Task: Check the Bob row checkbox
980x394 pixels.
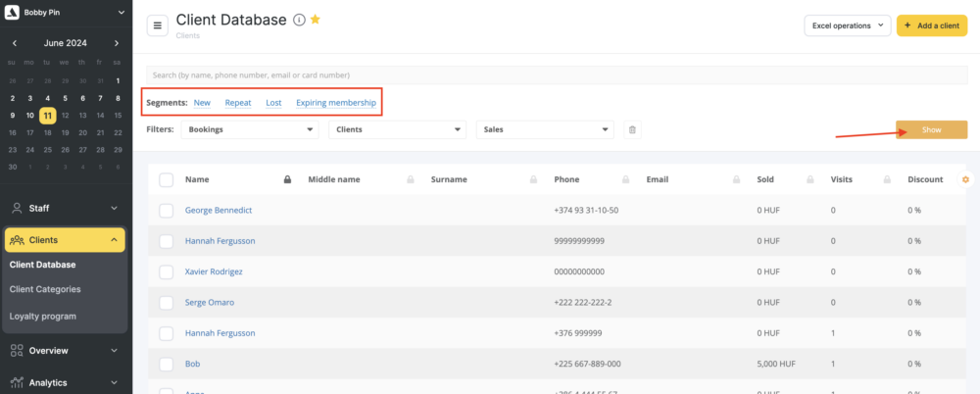Action: (x=167, y=364)
